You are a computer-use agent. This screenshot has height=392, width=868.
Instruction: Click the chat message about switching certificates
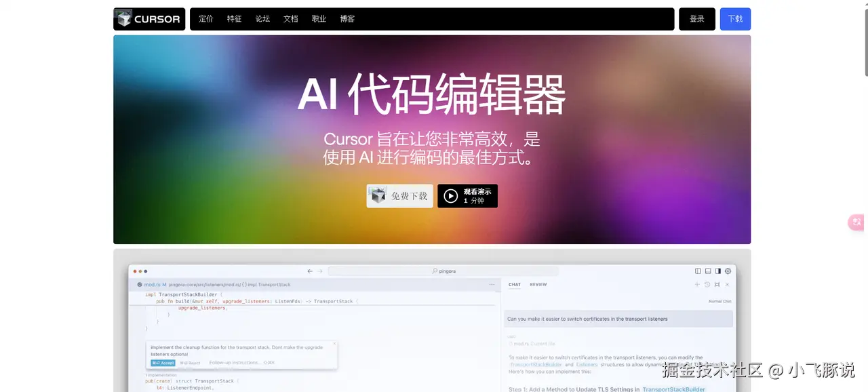click(619, 319)
